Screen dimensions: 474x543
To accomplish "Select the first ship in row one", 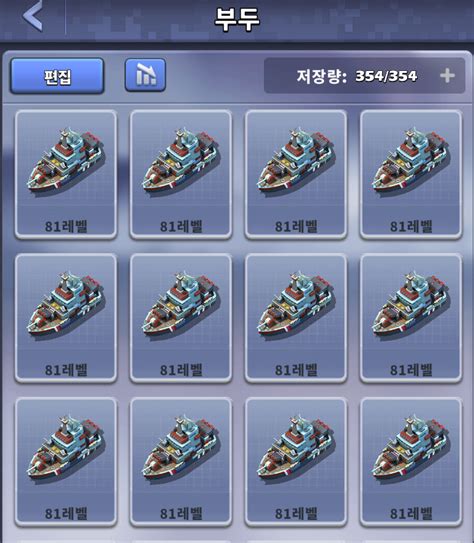I will tap(66, 175).
